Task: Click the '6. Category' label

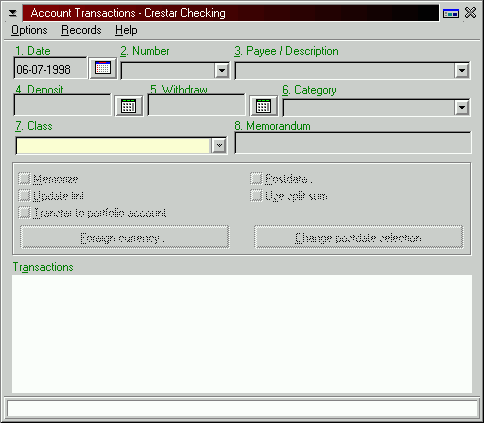Action: click(309, 90)
